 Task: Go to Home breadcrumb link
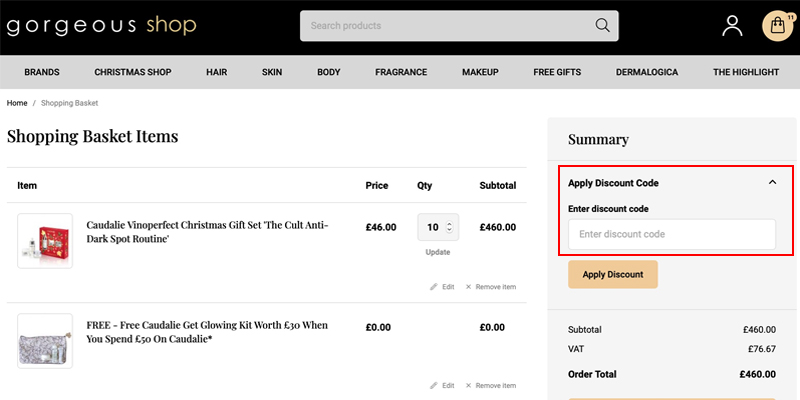(17, 103)
